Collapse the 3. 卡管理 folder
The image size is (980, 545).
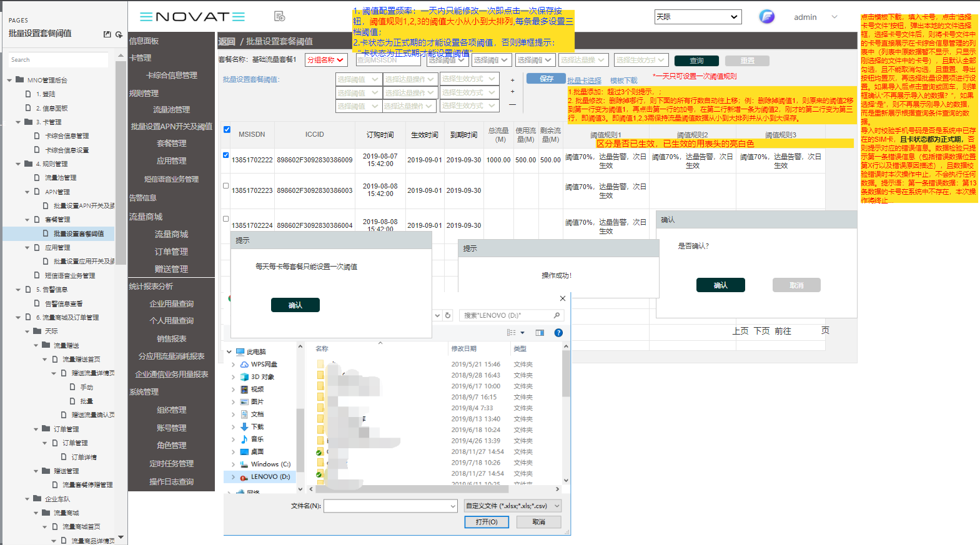(x=18, y=122)
